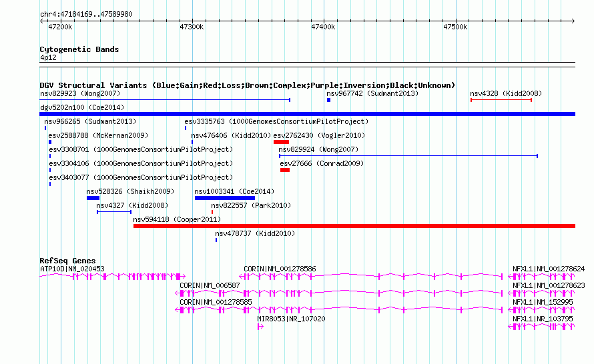Image resolution: width=594 pixels, height=364 pixels.
Task: Click the ATP10D gene model glyph
Action: pos(113,277)
